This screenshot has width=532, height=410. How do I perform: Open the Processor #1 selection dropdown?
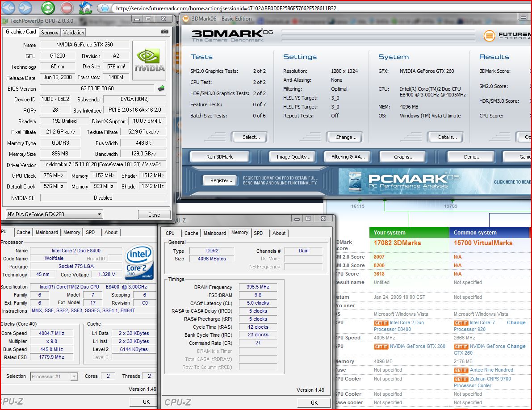pos(54,377)
